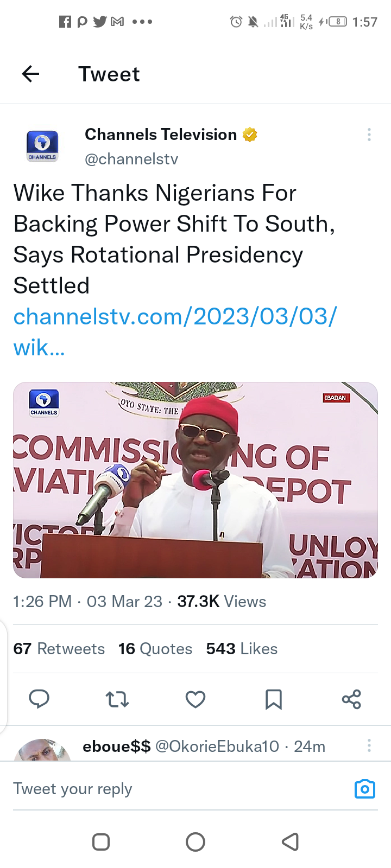Open camera icon in reply bar
Screen dimensions: 391x868
[364, 789]
